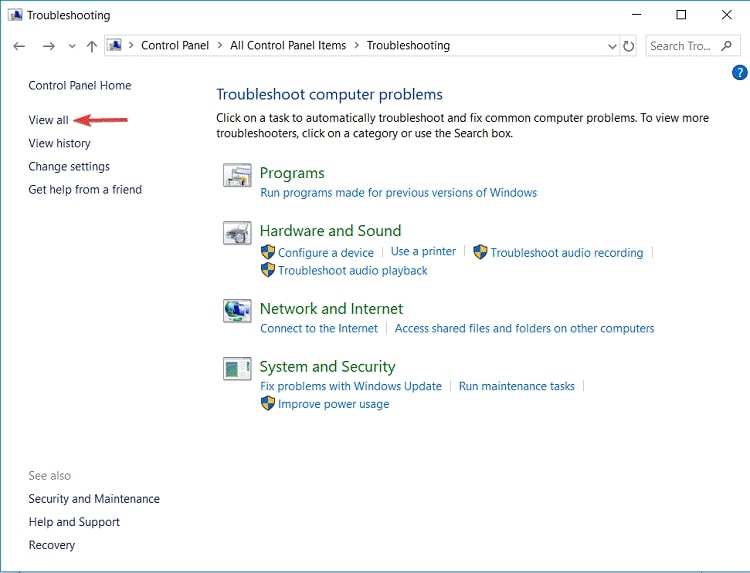
Task: Click the search magnifier icon
Action: [x=726, y=46]
